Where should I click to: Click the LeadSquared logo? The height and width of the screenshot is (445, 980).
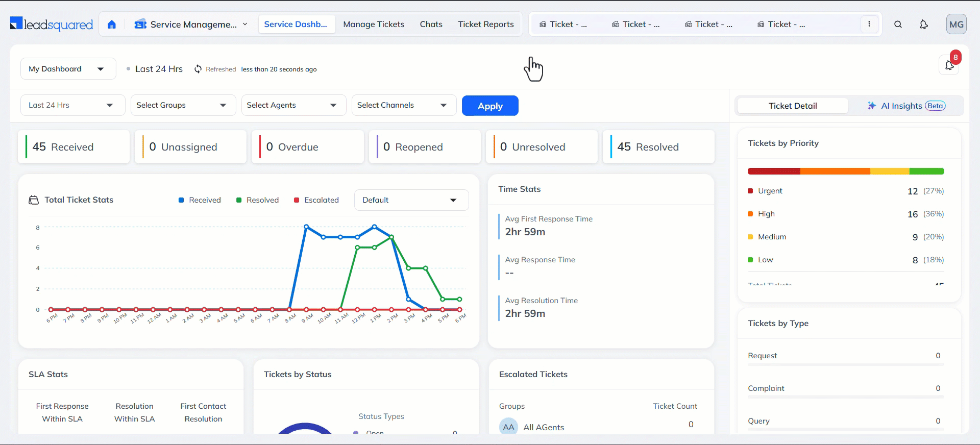pos(52,24)
